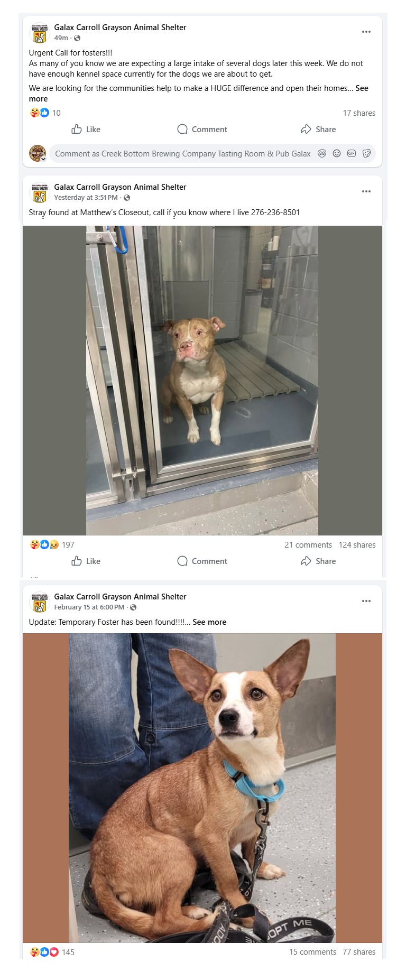View 124 shares of stray dog post
Viewport: 406px width, 980px height.
click(x=357, y=545)
